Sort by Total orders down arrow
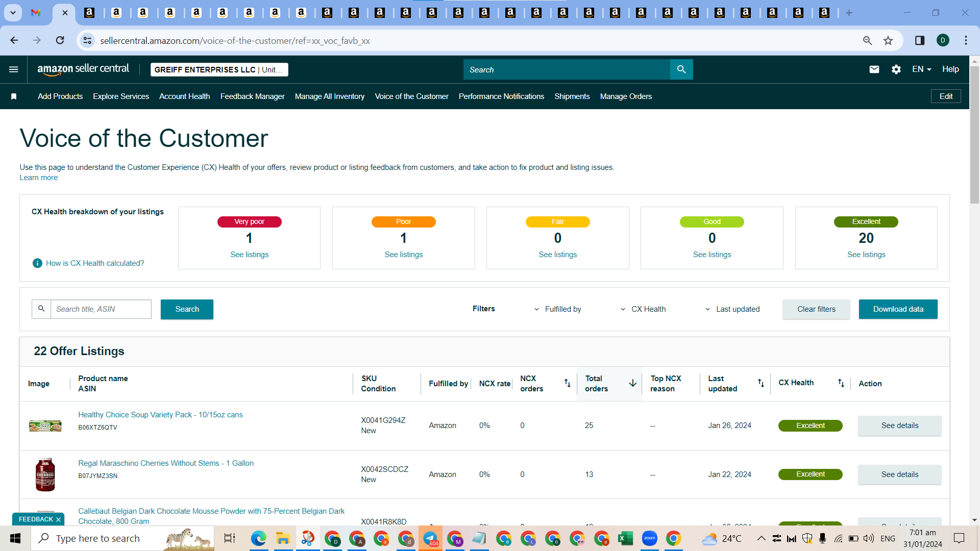This screenshot has width=980, height=551. pos(632,383)
